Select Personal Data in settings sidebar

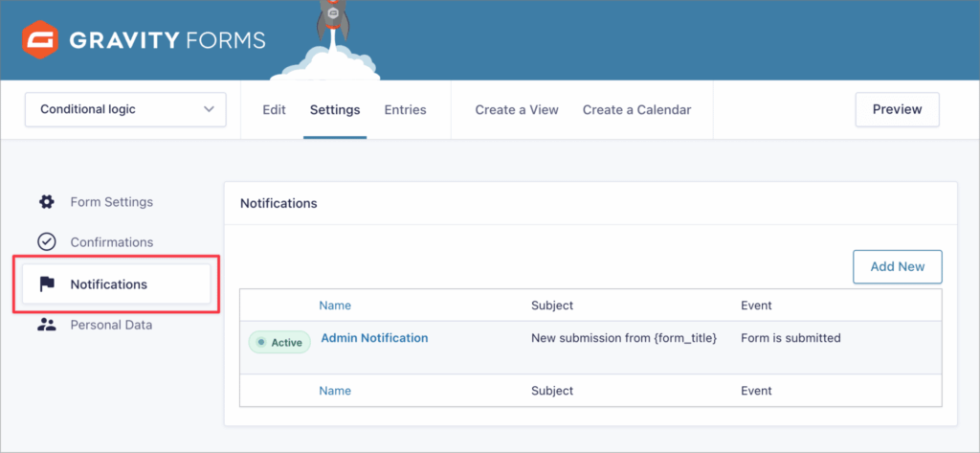point(111,325)
